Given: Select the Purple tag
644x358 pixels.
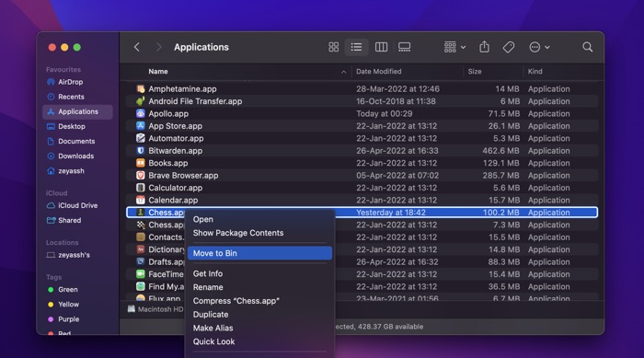Looking at the screenshot, I should pos(68,319).
